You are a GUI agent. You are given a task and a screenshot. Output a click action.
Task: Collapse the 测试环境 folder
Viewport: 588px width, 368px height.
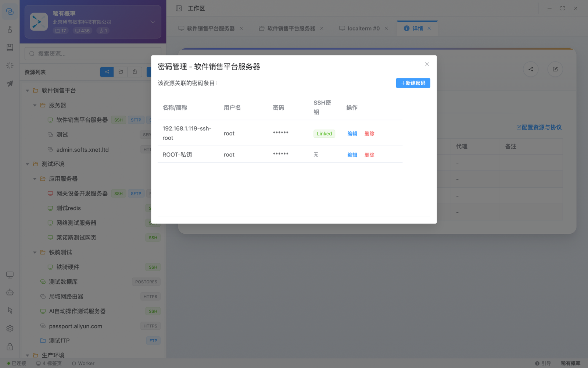coord(28,164)
